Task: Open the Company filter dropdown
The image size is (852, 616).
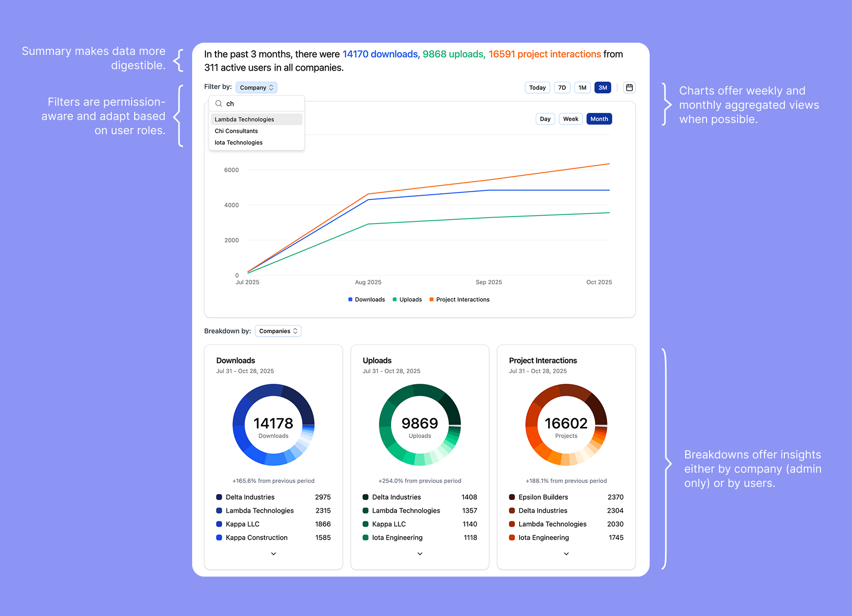Action: pos(256,87)
